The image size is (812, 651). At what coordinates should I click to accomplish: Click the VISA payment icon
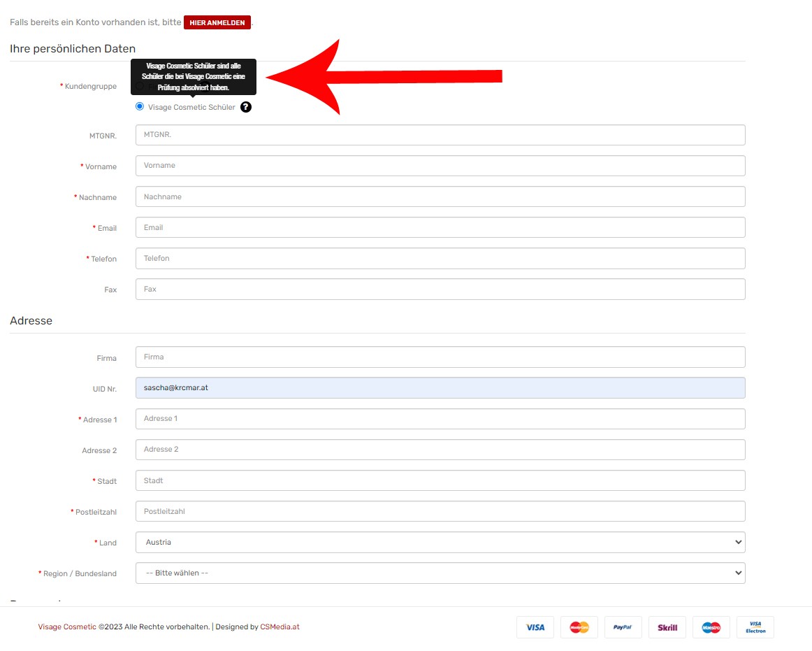pos(535,627)
